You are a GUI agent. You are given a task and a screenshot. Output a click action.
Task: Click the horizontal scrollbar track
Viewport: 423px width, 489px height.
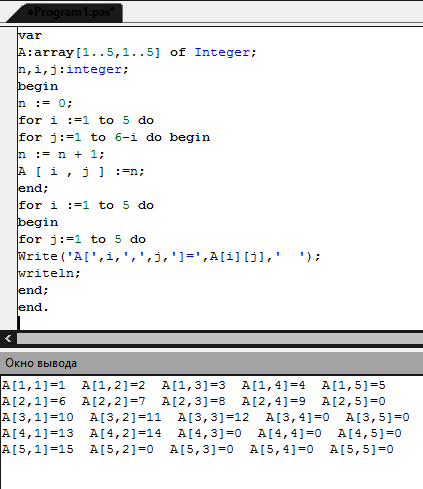coord(220,339)
